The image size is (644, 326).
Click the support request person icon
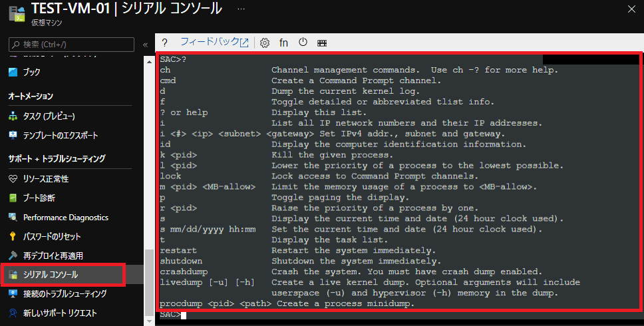pos(13,313)
